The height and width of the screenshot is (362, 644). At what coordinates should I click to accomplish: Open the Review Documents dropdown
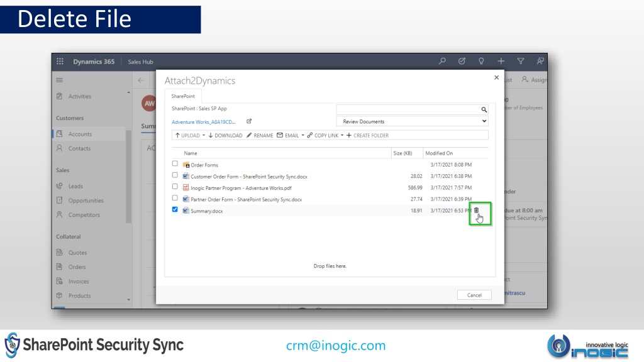(412, 121)
